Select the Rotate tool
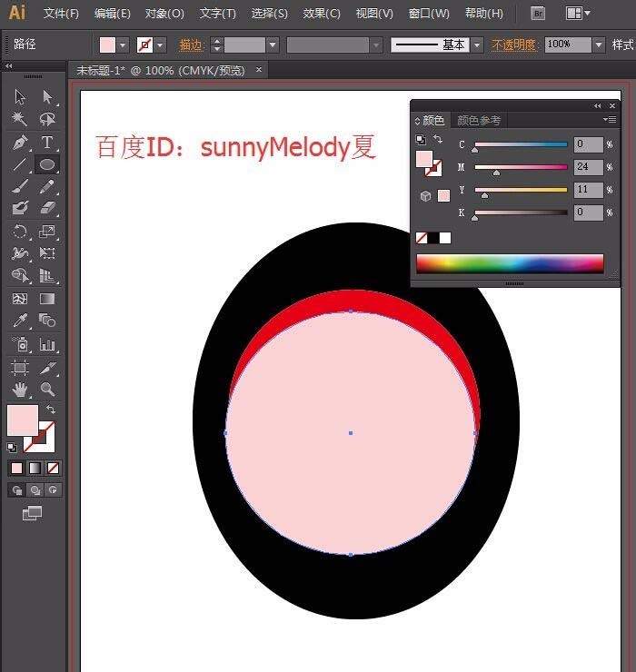The width and height of the screenshot is (636, 672). 20,232
